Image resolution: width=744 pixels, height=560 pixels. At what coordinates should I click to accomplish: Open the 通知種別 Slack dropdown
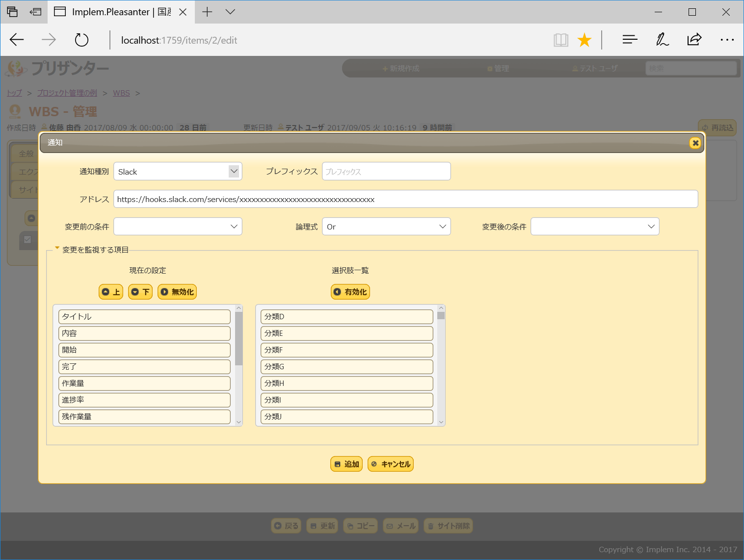(178, 171)
